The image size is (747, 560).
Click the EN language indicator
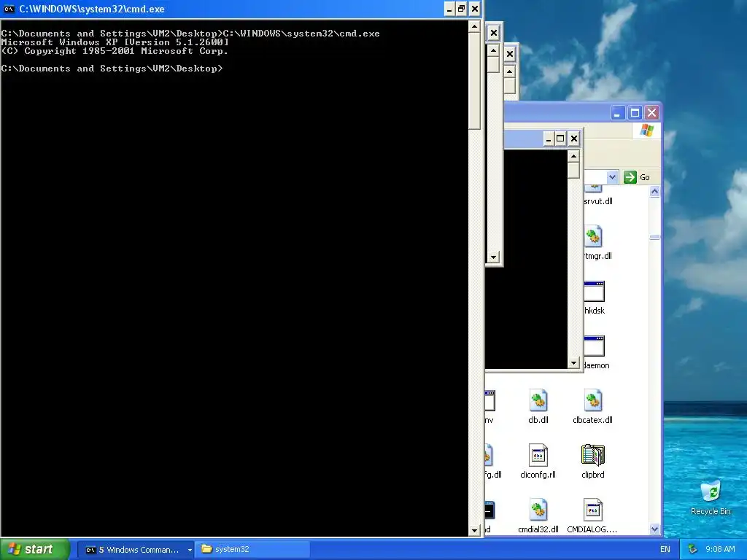(665, 549)
